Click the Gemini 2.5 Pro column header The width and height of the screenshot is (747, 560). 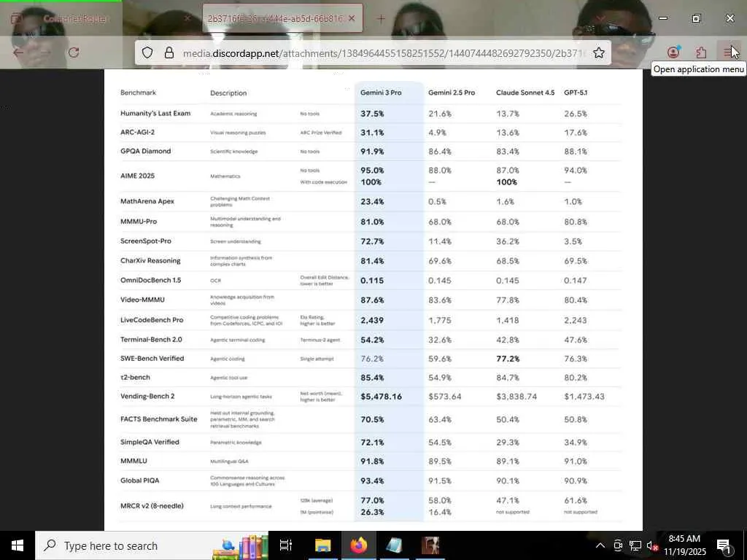point(452,93)
